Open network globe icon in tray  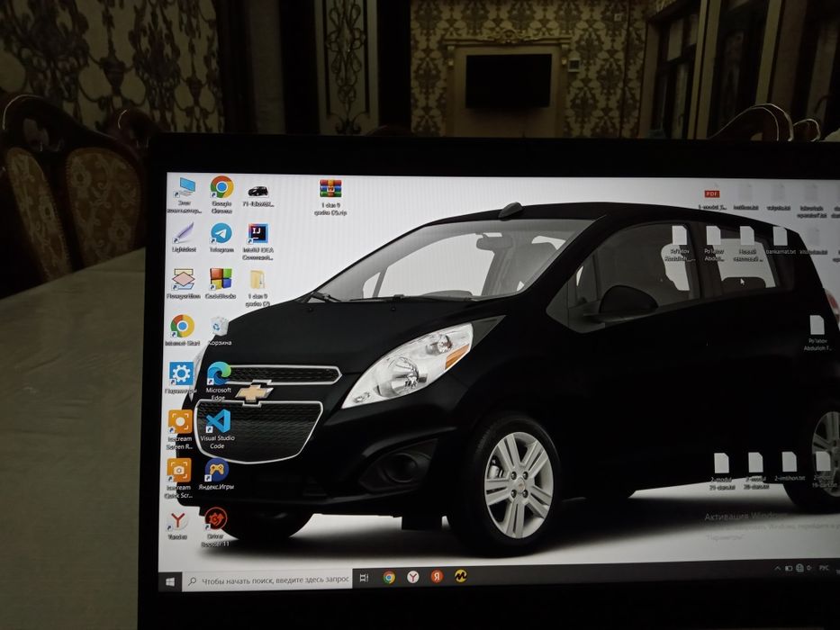tap(799, 568)
